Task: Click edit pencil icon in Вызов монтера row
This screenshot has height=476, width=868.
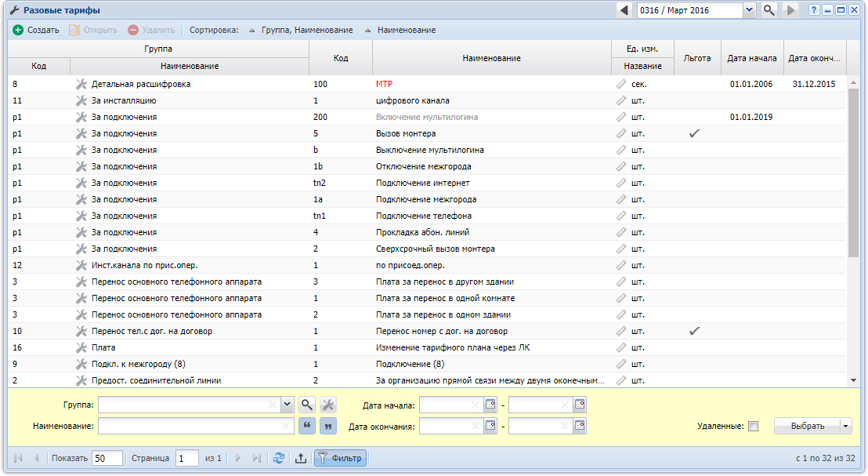Action: coord(621,133)
